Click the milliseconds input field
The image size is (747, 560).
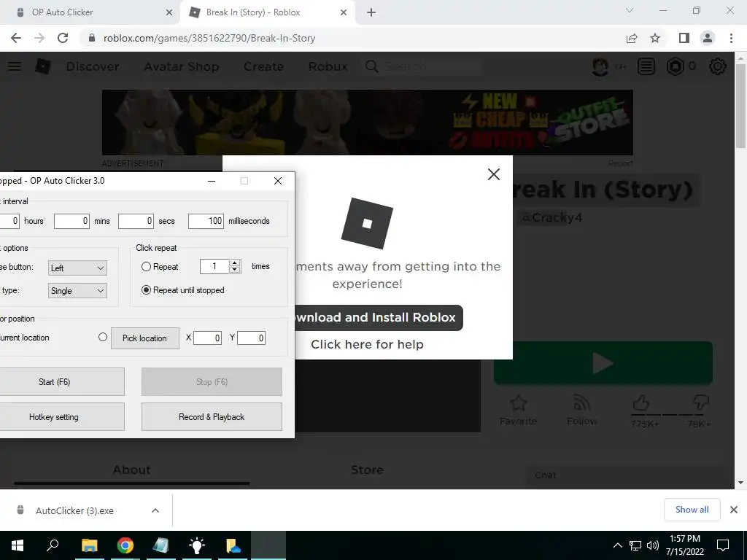pyautogui.click(x=206, y=221)
